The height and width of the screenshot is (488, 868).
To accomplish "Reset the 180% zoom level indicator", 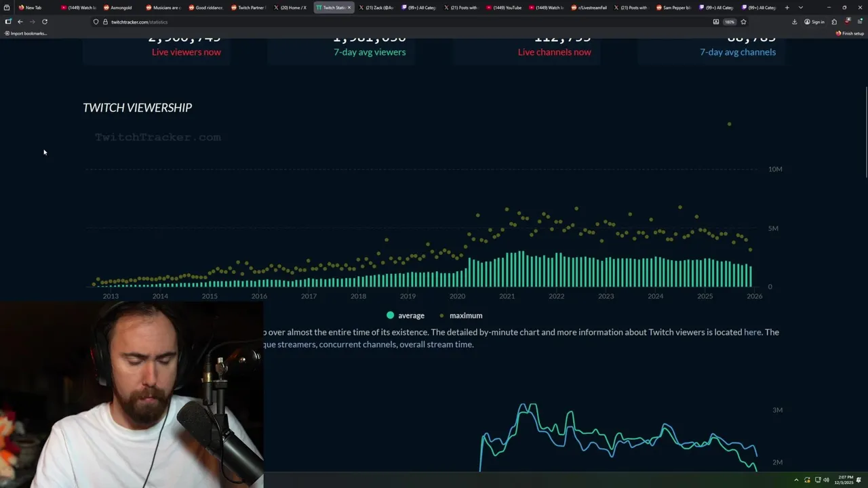I will tap(730, 22).
